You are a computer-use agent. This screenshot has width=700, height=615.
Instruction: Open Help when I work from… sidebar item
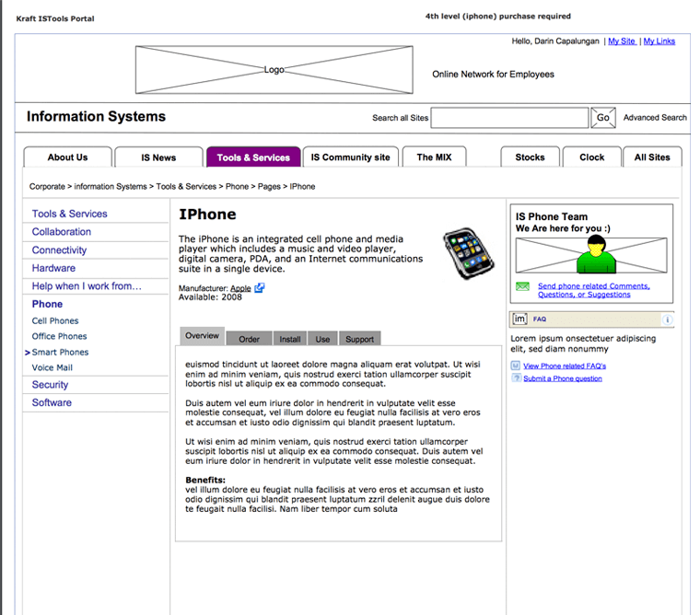87,286
